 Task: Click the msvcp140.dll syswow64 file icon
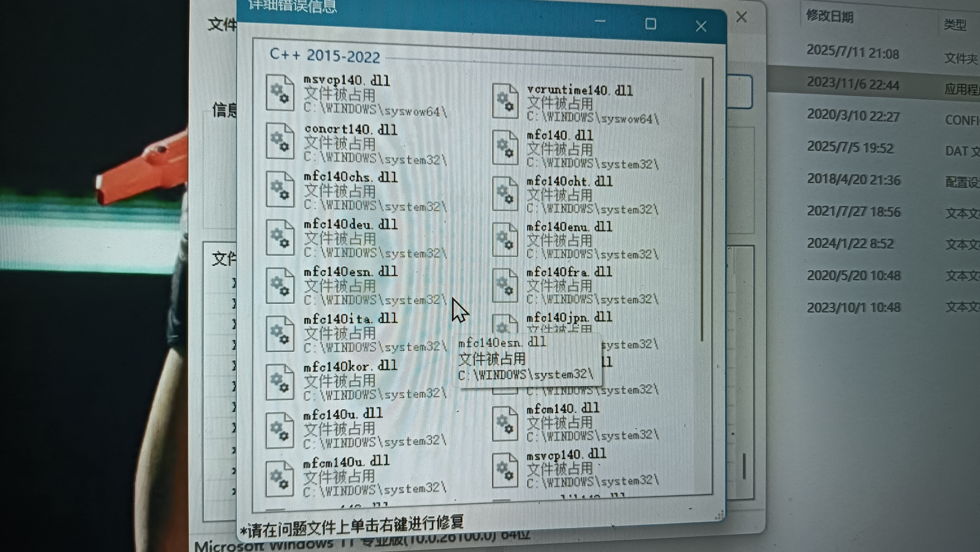[280, 93]
